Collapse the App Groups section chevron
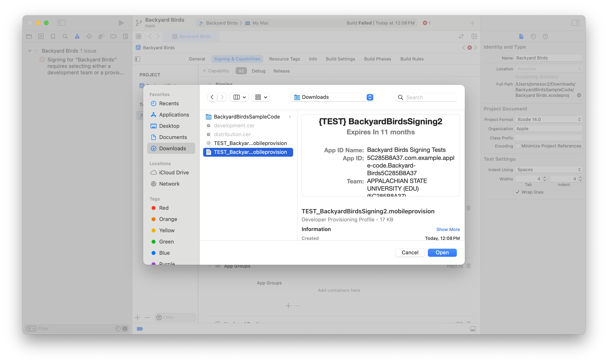 [x=210, y=266]
